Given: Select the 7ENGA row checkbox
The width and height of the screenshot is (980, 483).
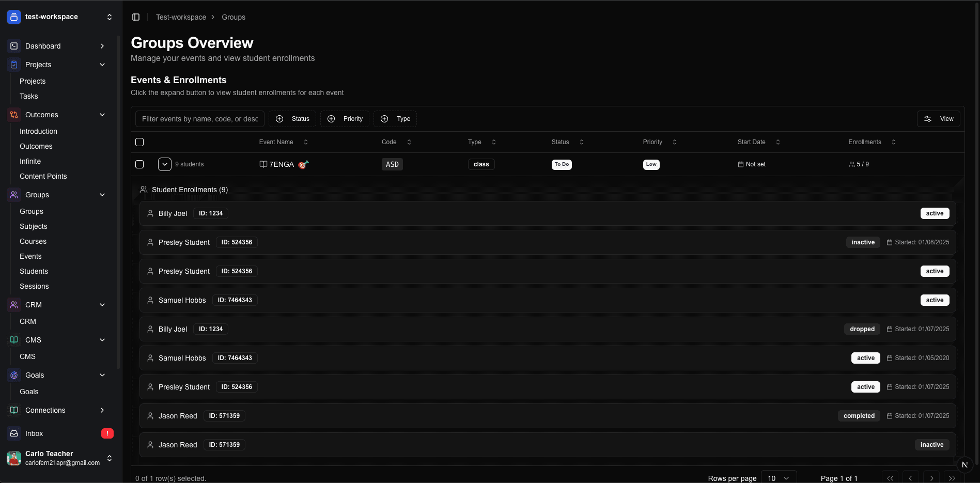Looking at the screenshot, I should (x=139, y=164).
